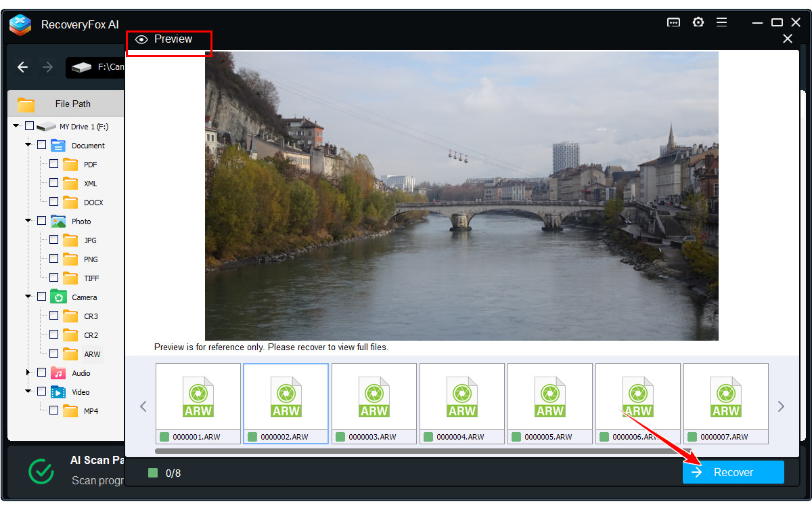The width and height of the screenshot is (812, 508).
Task: Collapse the Document folder tree
Action: [28, 145]
